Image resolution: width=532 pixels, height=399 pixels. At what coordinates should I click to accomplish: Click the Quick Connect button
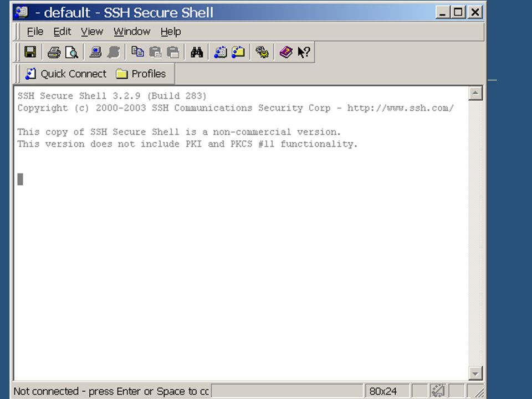tap(65, 74)
